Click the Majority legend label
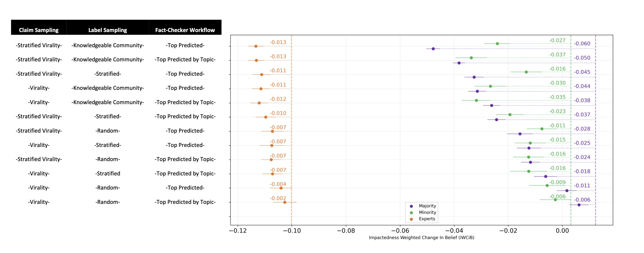The height and width of the screenshot is (253, 644). 427,206
